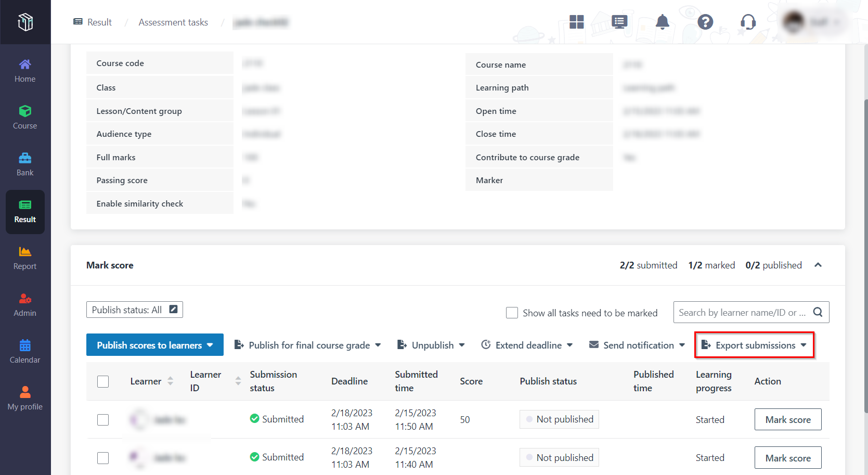Open the messages board icon in header

pyautogui.click(x=619, y=22)
